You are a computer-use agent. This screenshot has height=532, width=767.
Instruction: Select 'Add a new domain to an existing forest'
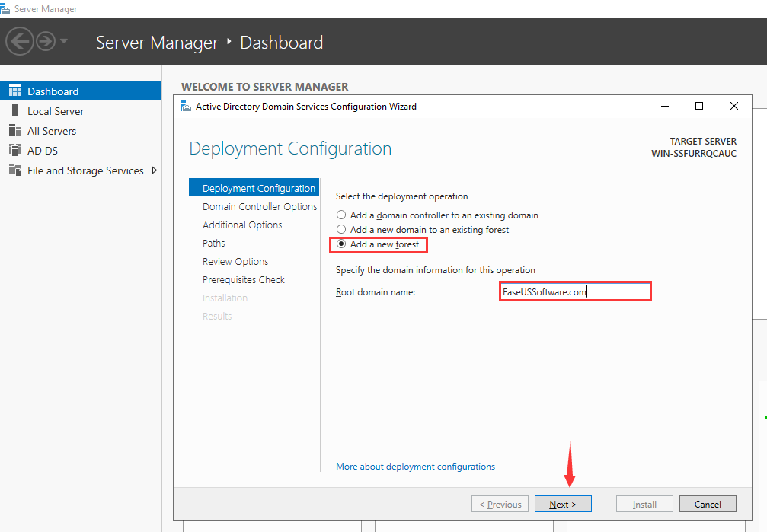pyautogui.click(x=342, y=229)
